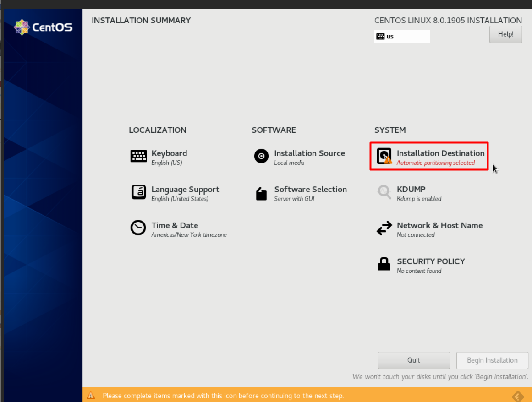Open the Time & Date label
The width and height of the screenshot is (532, 402).
[x=175, y=225]
